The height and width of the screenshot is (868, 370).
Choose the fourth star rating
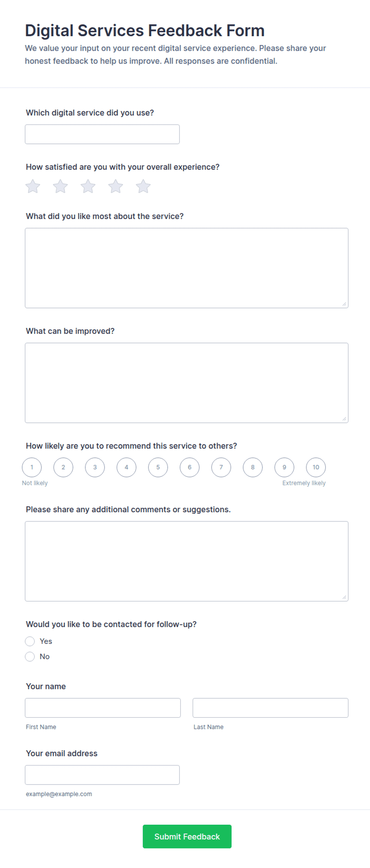point(116,186)
